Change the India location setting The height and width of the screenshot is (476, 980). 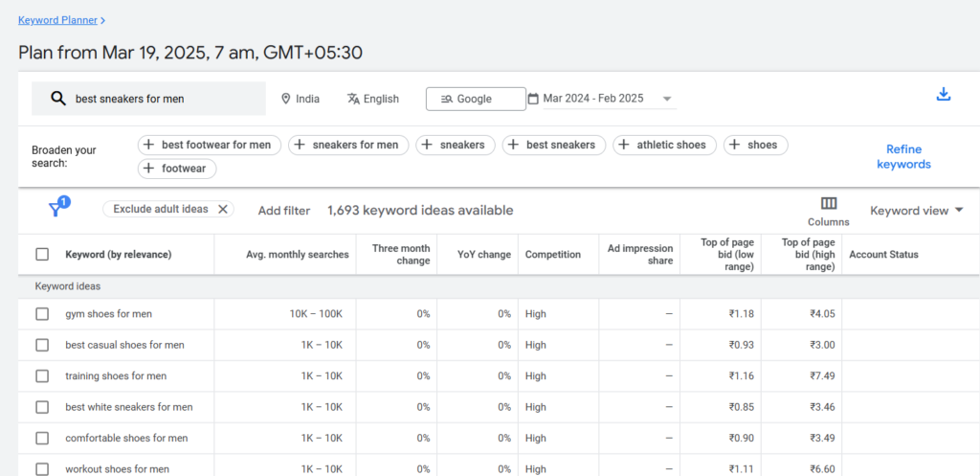click(301, 99)
